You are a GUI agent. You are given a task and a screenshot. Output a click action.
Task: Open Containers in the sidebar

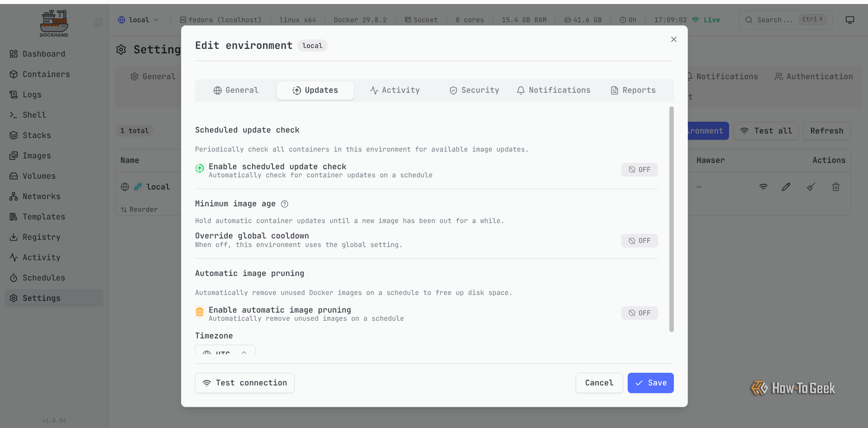click(54, 74)
